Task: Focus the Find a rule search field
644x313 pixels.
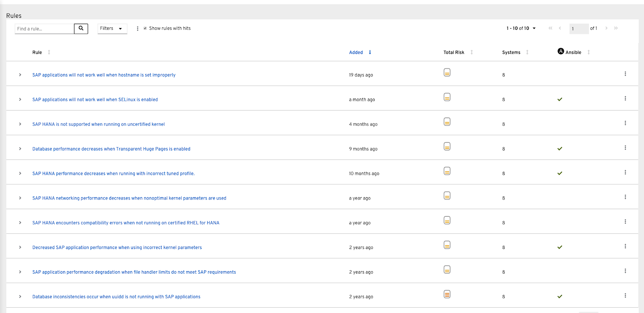Action: coord(44,29)
